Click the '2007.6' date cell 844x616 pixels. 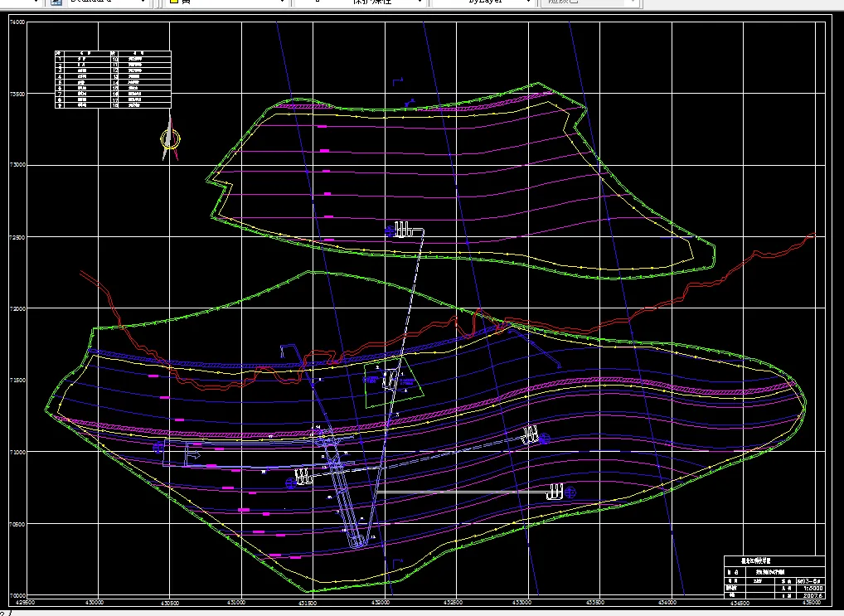(x=810, y=595)
